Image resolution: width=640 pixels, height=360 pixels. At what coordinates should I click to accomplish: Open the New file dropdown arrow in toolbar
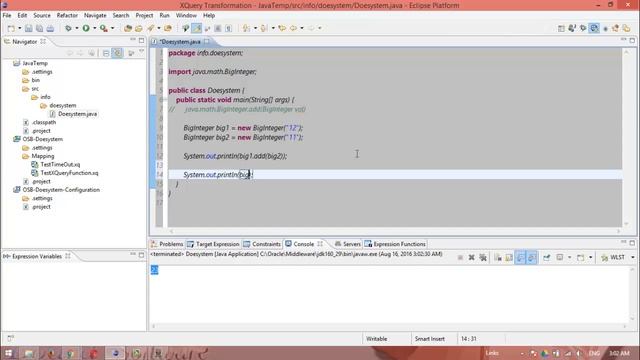coord(19,28)
